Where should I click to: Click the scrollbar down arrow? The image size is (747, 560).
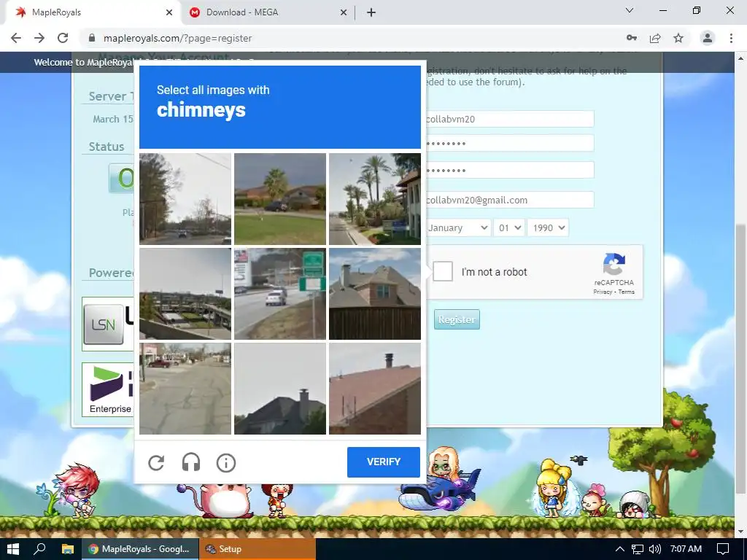pos(741,531)
